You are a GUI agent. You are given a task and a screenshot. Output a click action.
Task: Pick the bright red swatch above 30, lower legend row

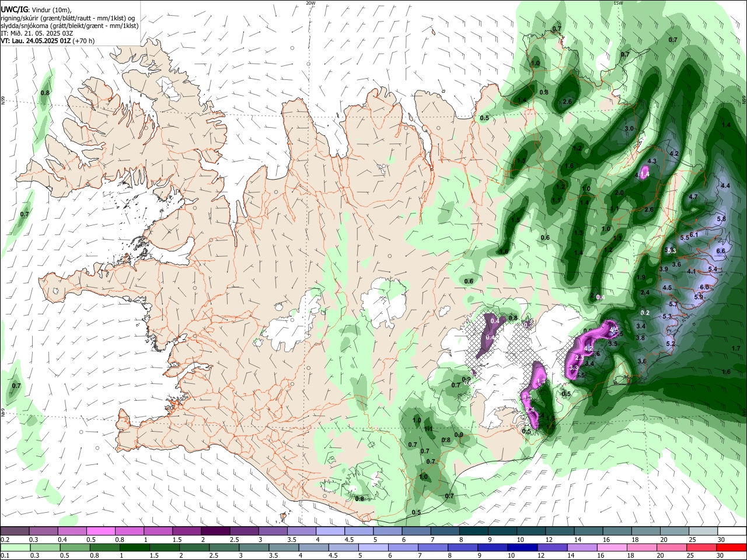coord(732,548)
